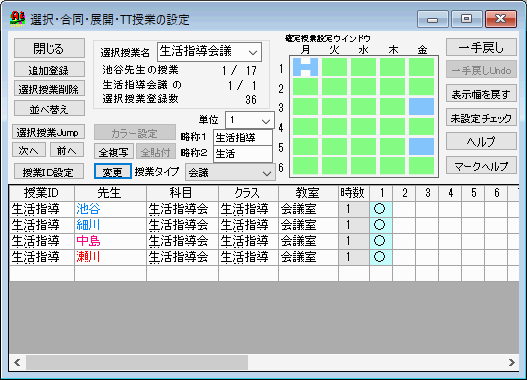Click 会議室 cell in 池谷 row

[308, 209]
